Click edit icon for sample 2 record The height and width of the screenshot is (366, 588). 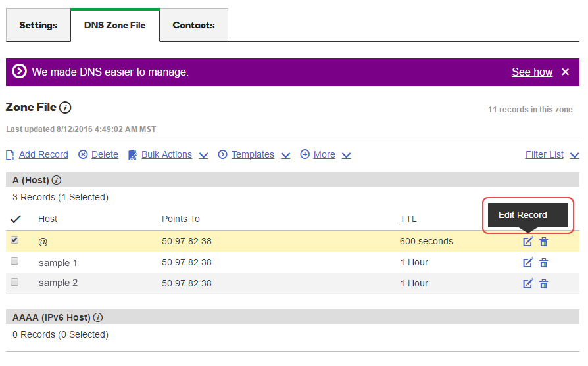tap(527, 284)
